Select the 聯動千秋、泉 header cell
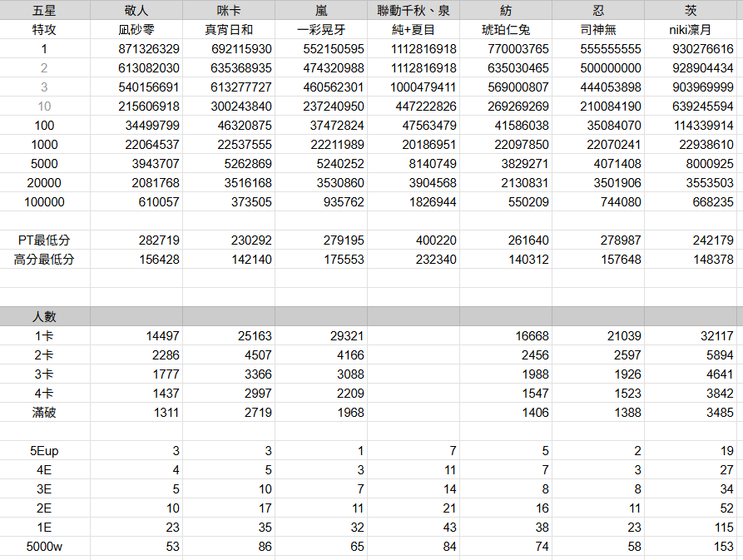This screenshot has height=560, width=743. 414,11
